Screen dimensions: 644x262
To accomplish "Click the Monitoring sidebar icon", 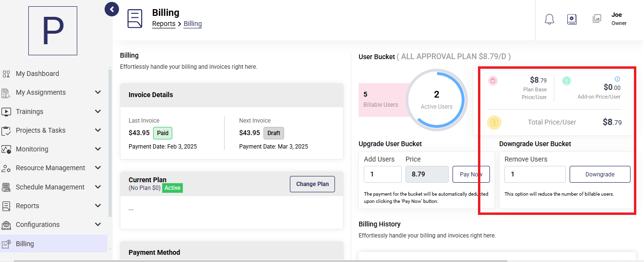I will pyautogui.click(x=6, y=150).
